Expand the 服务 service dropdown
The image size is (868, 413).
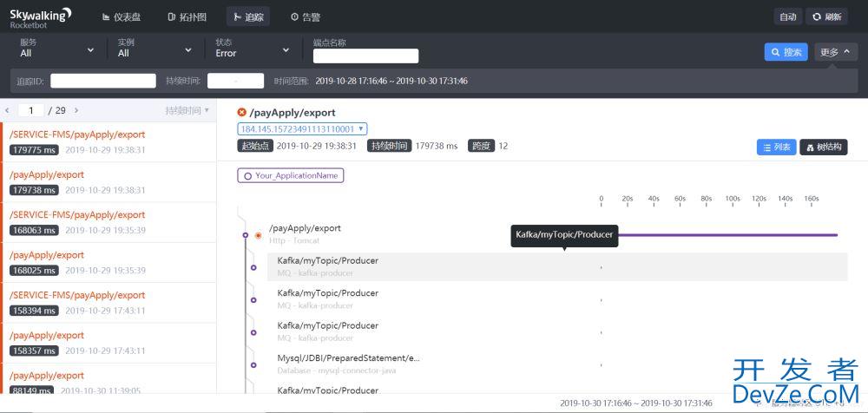(x=57, y=49)
